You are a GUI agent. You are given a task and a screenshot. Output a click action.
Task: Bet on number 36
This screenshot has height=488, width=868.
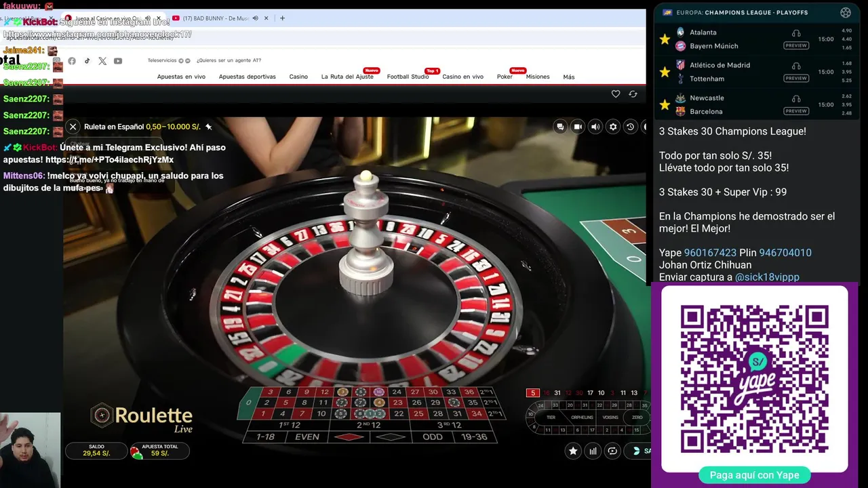[x=469, y=392]
